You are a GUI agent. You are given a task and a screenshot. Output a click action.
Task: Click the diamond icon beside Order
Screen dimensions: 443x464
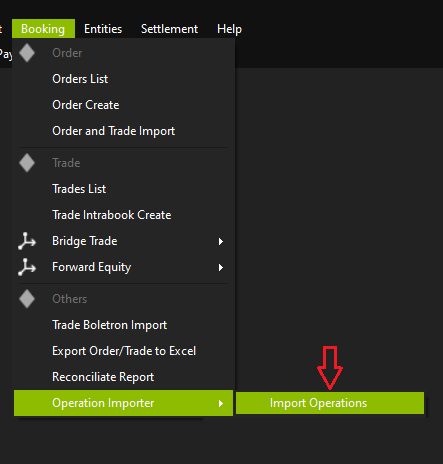27,53
